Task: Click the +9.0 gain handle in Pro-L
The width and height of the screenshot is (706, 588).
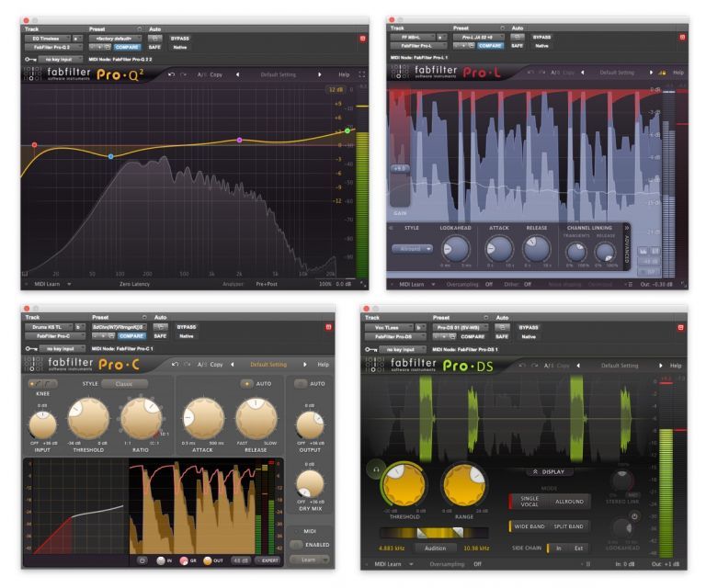Action: [x=400, y=168]
